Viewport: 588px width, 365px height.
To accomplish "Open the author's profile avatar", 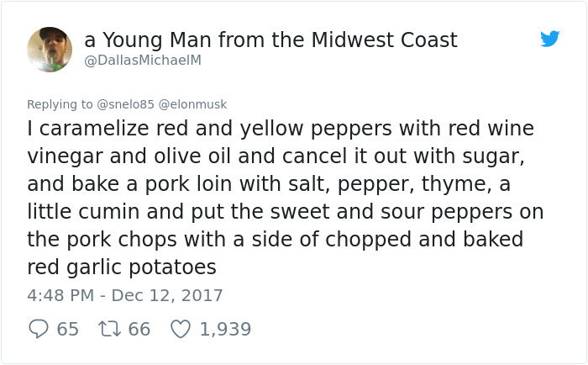I will click(x=50, y=50).
